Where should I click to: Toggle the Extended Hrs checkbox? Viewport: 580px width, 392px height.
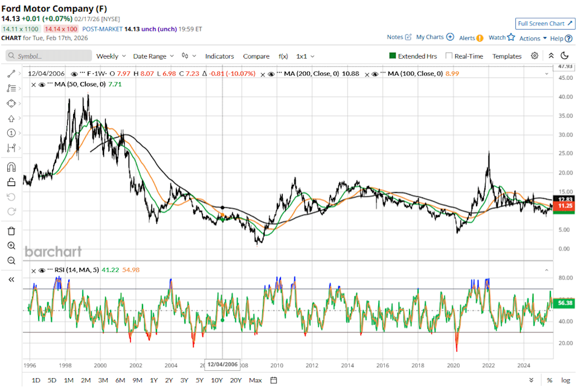(x=392, y=56)
